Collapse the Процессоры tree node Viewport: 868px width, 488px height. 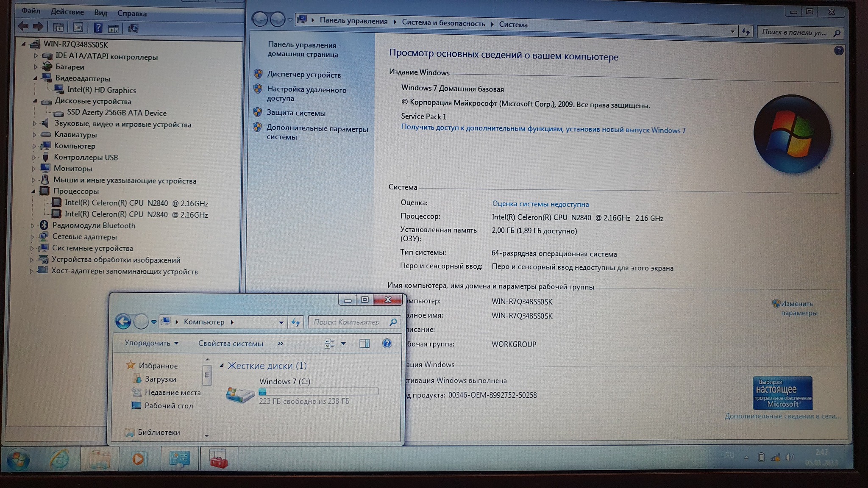click(x=33, y=191)
